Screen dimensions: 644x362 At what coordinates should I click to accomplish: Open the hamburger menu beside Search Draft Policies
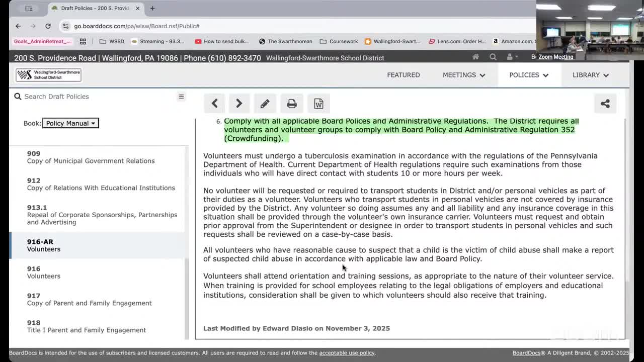pos(181,97)
